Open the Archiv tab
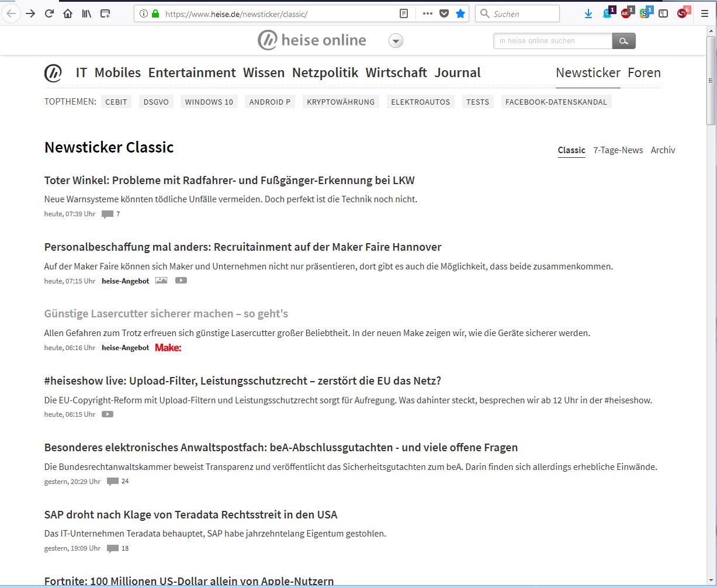This screenshot has height=588, width=717. click(663, 150)
